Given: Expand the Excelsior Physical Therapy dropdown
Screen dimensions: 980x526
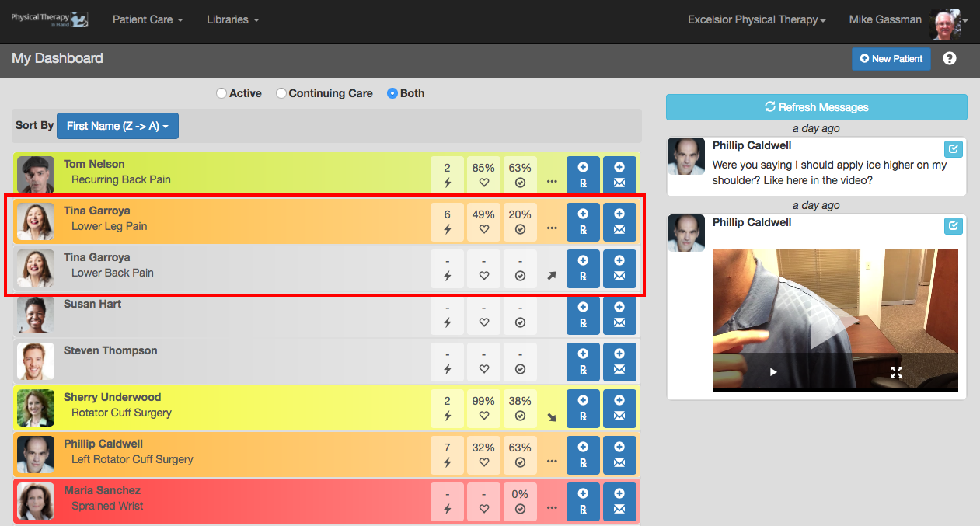Looking at the screenshot, I should 756,20.
